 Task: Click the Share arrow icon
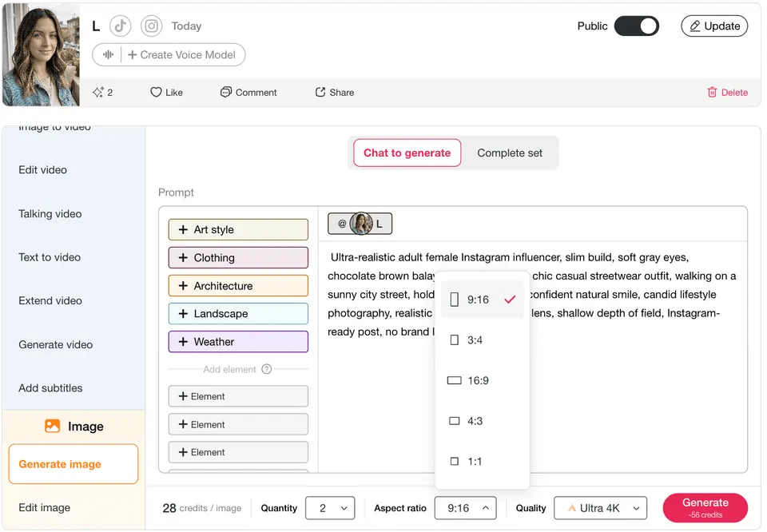click(x=320, y=92)
